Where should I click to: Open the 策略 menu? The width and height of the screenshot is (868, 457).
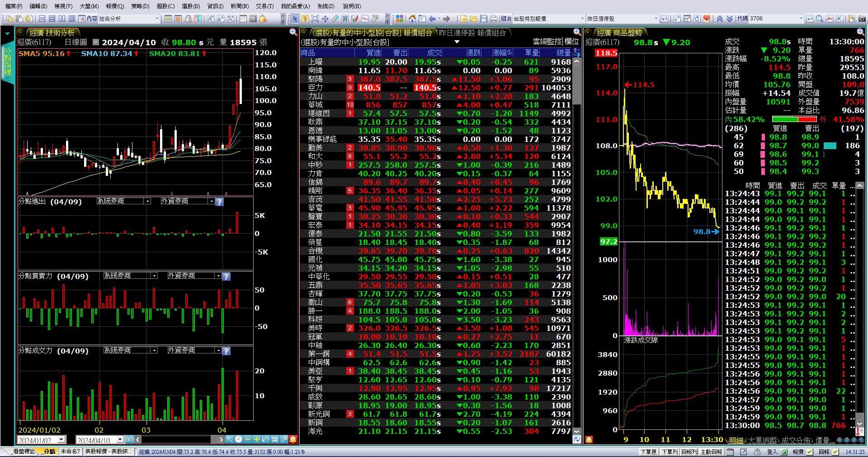pyautogui.click(x=140, y=6)
